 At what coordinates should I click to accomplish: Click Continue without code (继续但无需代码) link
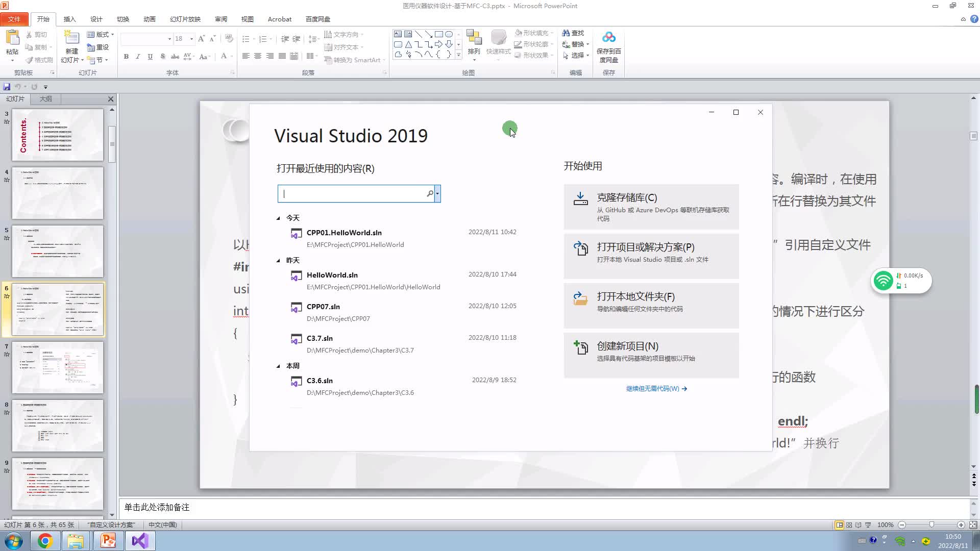[x=656, y=389]
